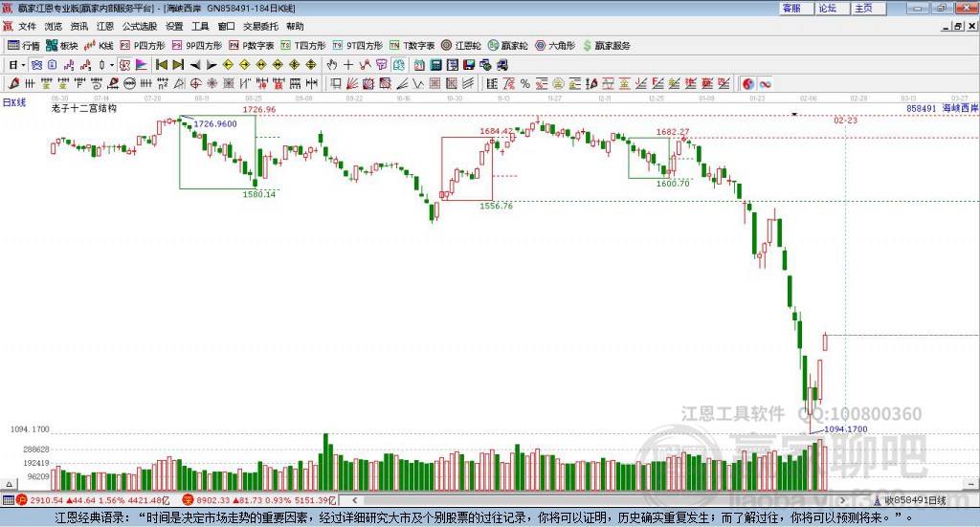
Task: Click the infinity loop icon
Action: (765, 83)
